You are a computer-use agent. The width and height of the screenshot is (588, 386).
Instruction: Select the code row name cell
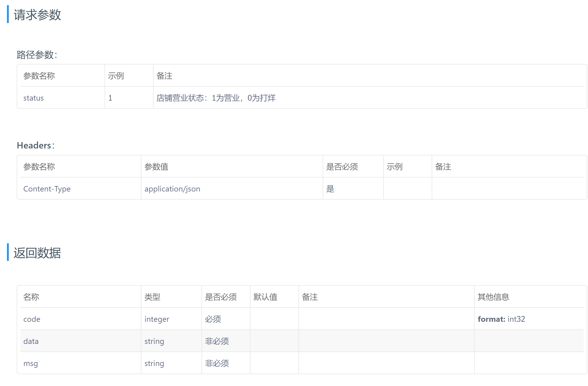tap(32, 319)
